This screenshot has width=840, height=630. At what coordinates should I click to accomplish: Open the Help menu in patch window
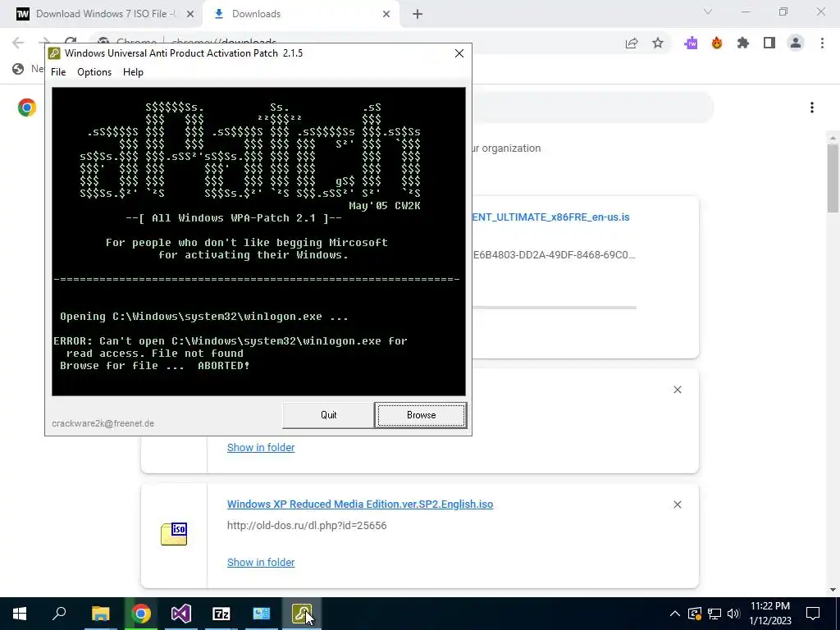[133, 72]
